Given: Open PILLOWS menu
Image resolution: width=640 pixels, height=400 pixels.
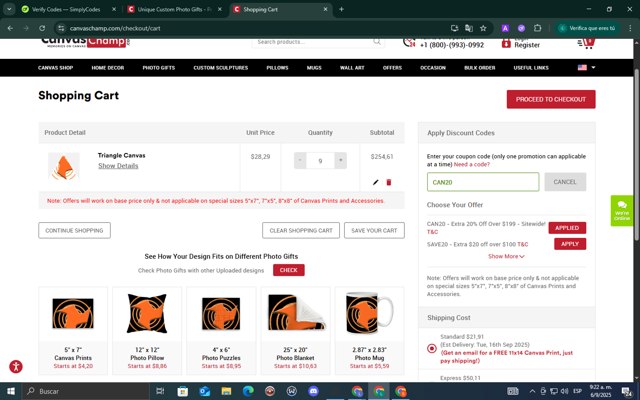Looking at the screenshot, I should pyautogui.click(x=278, y=68).
